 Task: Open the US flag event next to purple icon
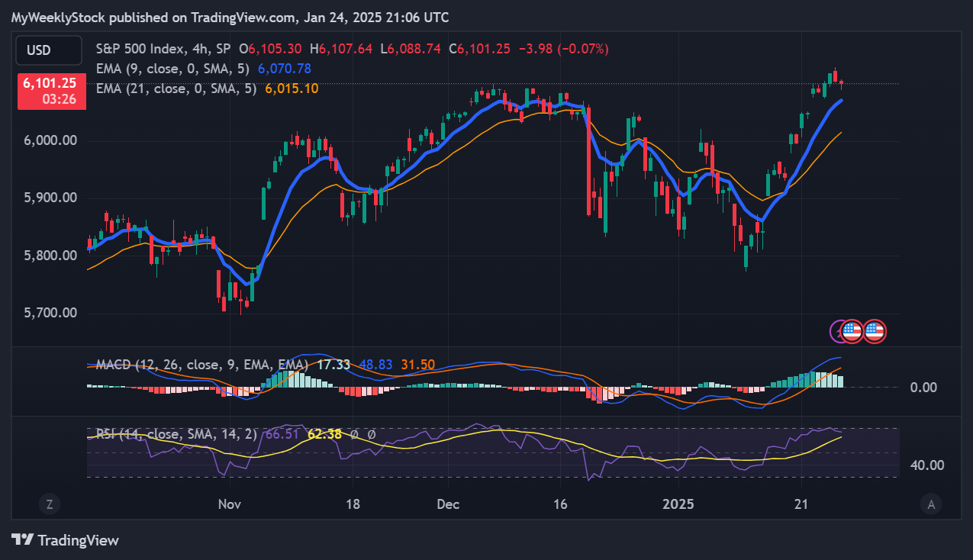tap(852, 331)
